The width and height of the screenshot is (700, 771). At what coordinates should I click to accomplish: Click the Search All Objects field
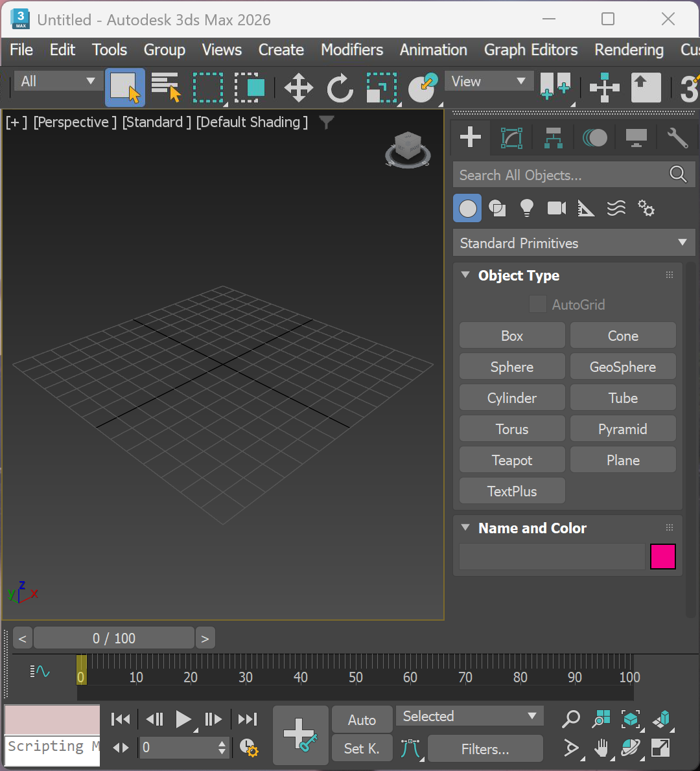(x=574, y=175)
